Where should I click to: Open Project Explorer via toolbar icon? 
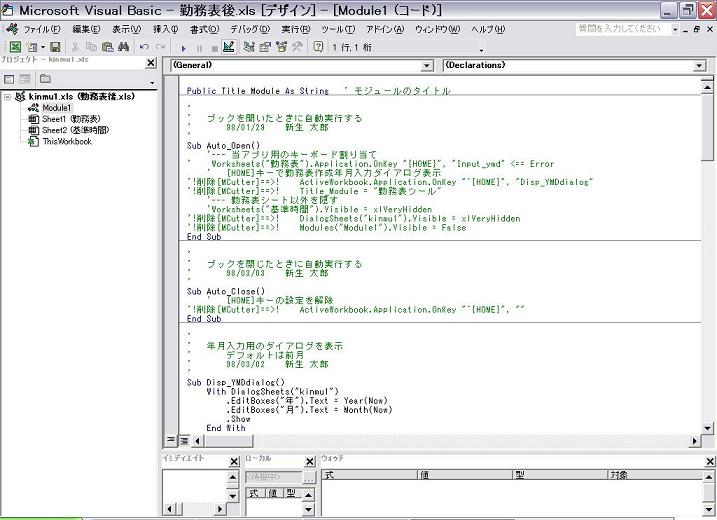pyautogui.click(x=249, y=47)
